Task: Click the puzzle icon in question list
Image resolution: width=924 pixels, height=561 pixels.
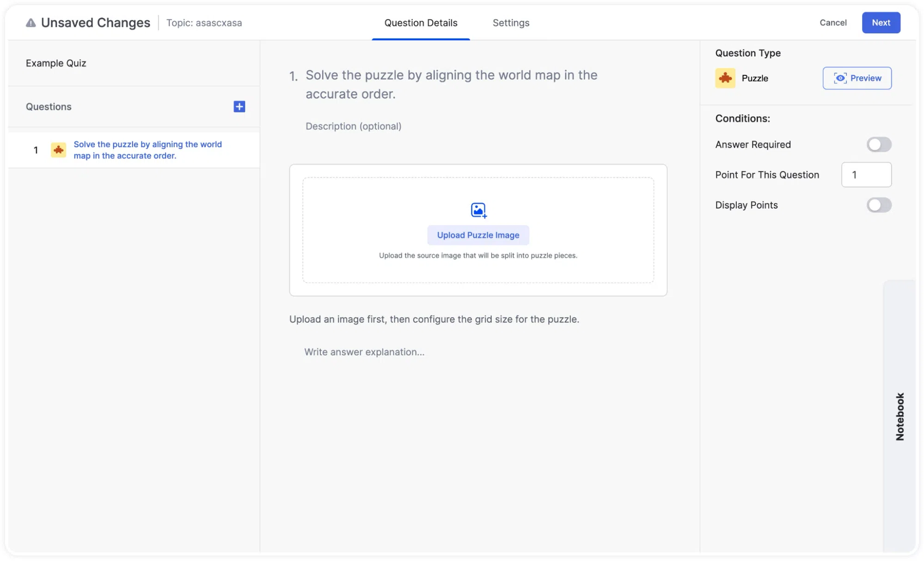Action: pos(58,150)
